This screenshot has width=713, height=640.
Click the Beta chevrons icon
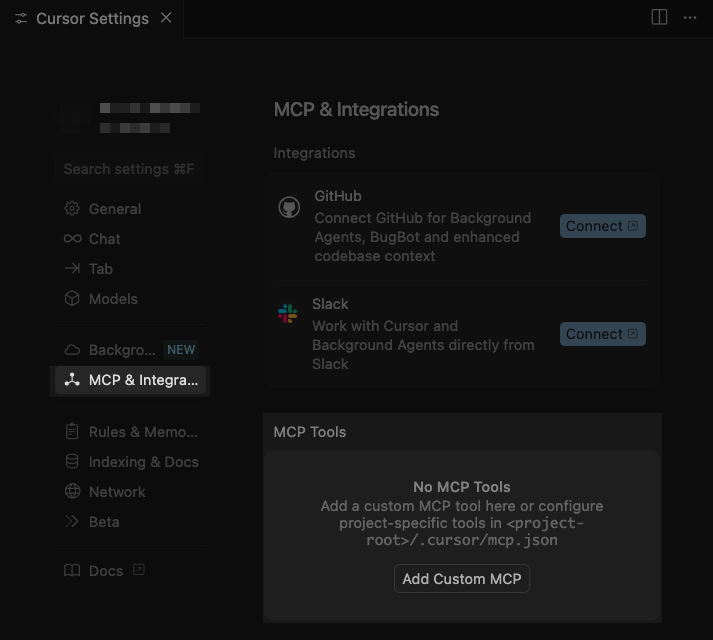click(x=72, y=522)
